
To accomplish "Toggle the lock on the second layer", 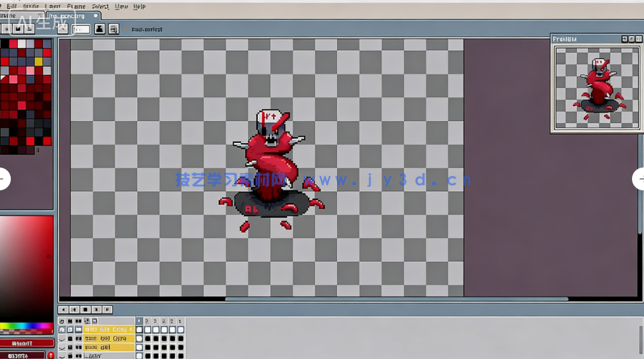I will (x=70, y=338).
